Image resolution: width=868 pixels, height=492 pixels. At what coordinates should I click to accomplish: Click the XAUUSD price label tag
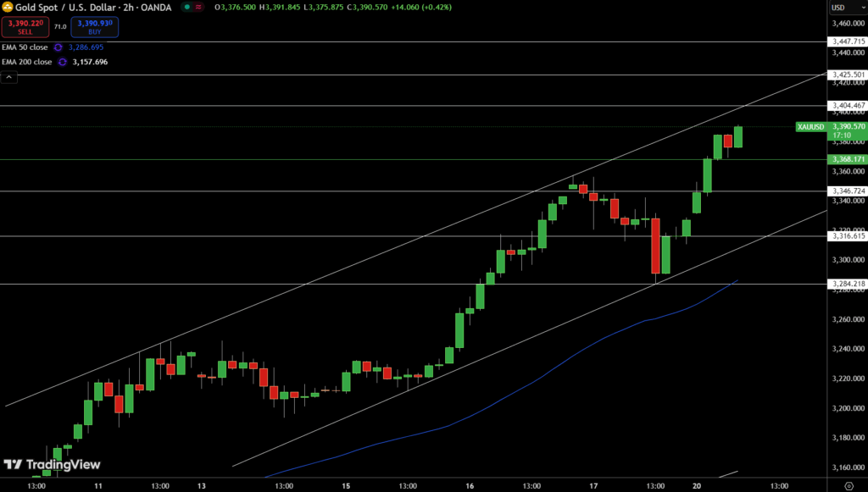pos(810,127)
